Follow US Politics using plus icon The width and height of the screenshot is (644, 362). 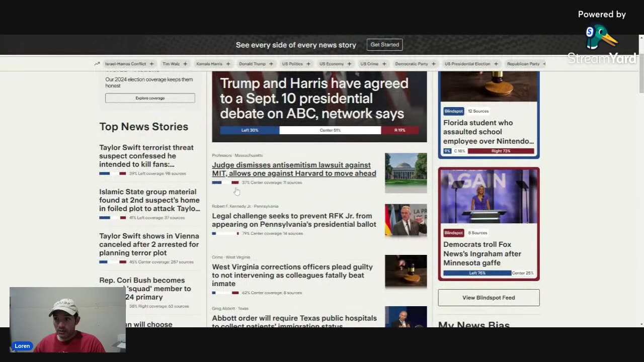tap(308, 64)
